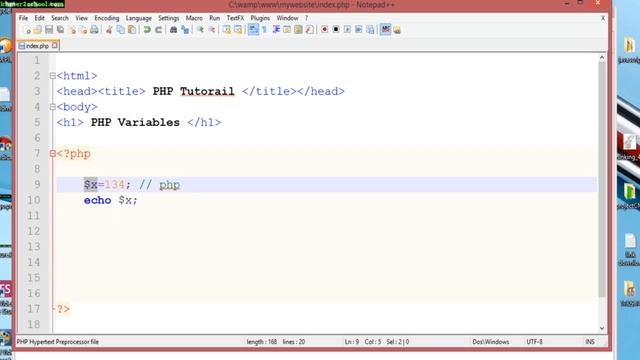This screenshot has width=640, height=360.
Task: Open the Settings menu
Action: pos(169,18)
